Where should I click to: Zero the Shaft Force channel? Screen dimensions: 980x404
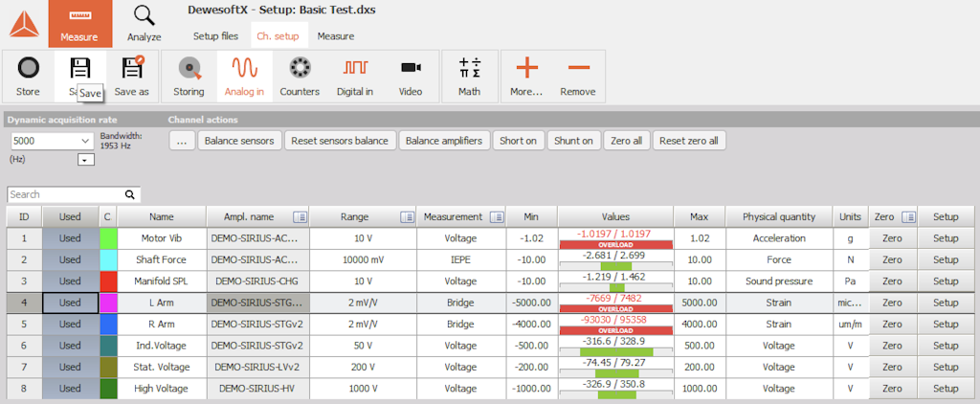click(893, 259)
